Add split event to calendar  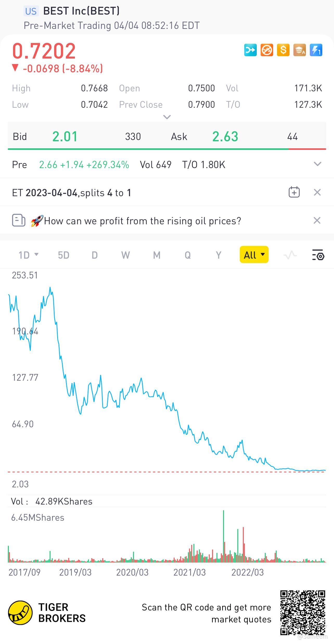coord(294,192)
